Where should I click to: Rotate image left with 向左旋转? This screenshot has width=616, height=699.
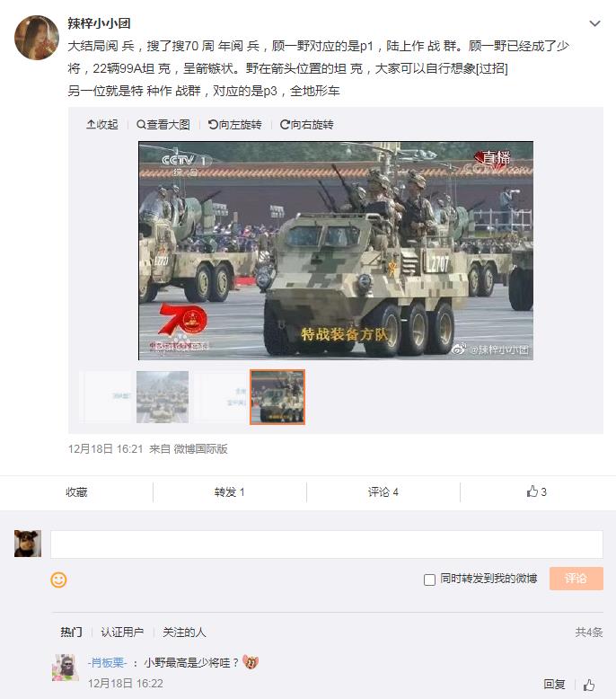(234, 124)
